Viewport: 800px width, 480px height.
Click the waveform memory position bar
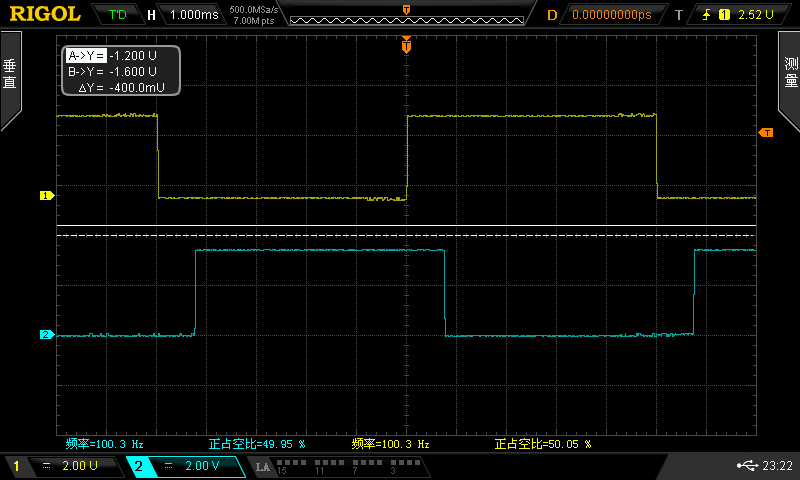point(405,15)
